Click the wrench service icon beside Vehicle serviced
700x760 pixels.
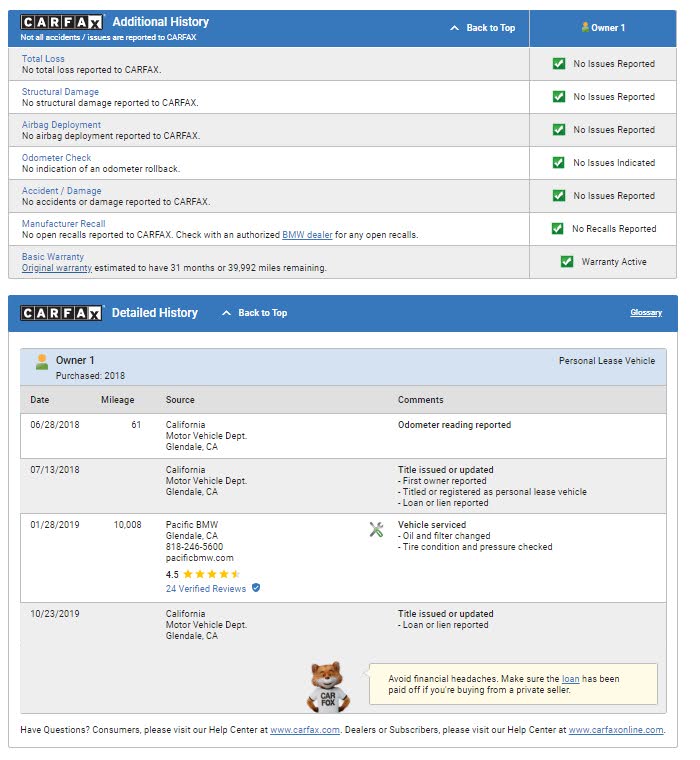tap(376, 530)
